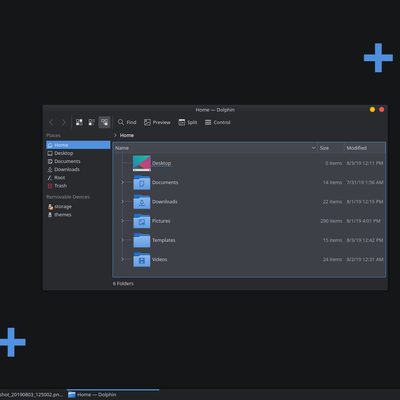Toggle Split view
Image resolution: width=400 pixels, height=400 pixels.
click(x=188, y=122)
